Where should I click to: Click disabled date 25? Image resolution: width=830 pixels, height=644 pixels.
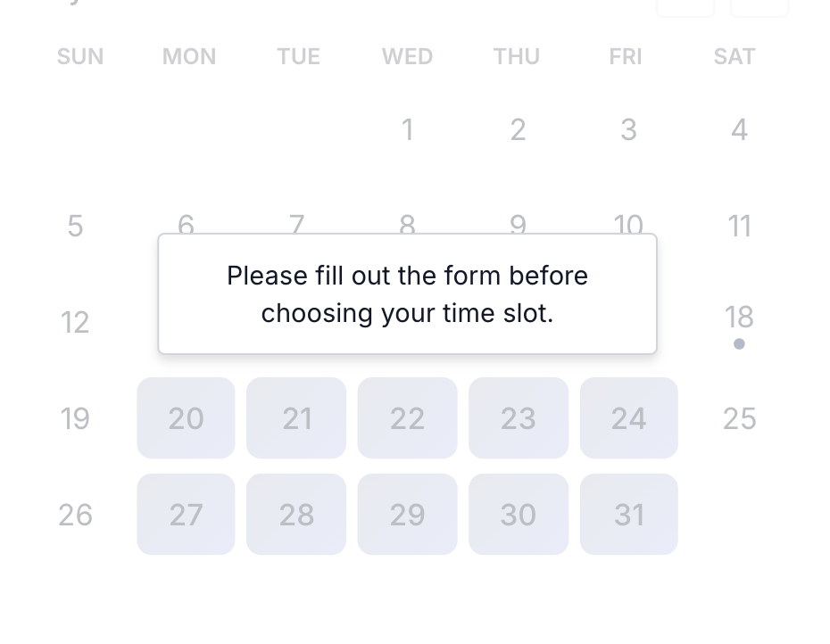coord(740,418)
